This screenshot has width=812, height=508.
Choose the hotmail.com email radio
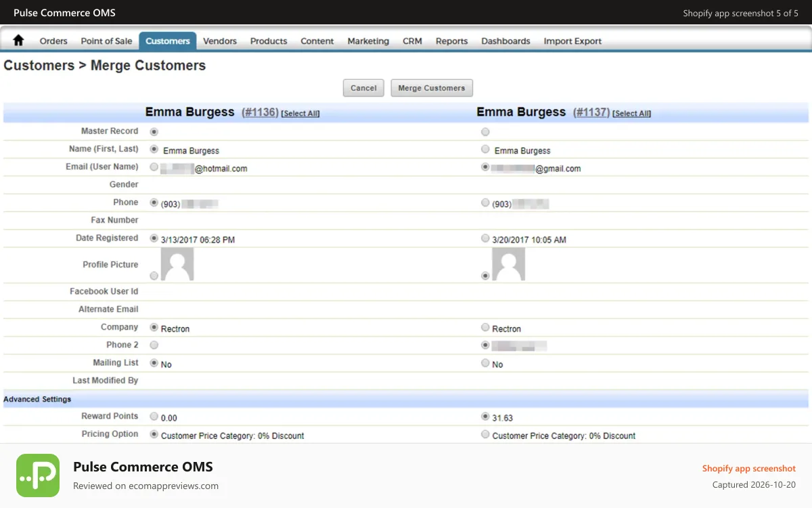pyautogui.click(x=154, y=167)
